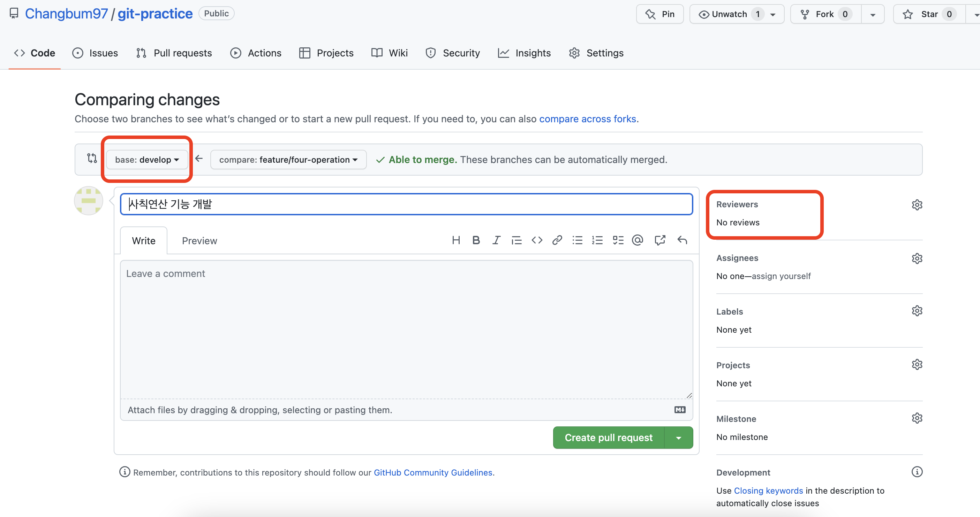Switch to the Preview tab
Image resolution: width=980 pixels, height=517 pixels.
click(199, 241)
